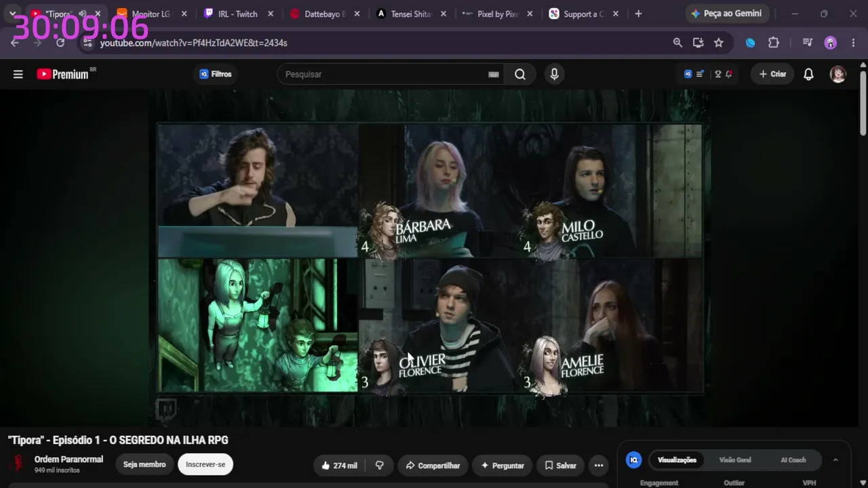Close the Dattebayo tab
The image size is (868, 488).
(357, 14)
